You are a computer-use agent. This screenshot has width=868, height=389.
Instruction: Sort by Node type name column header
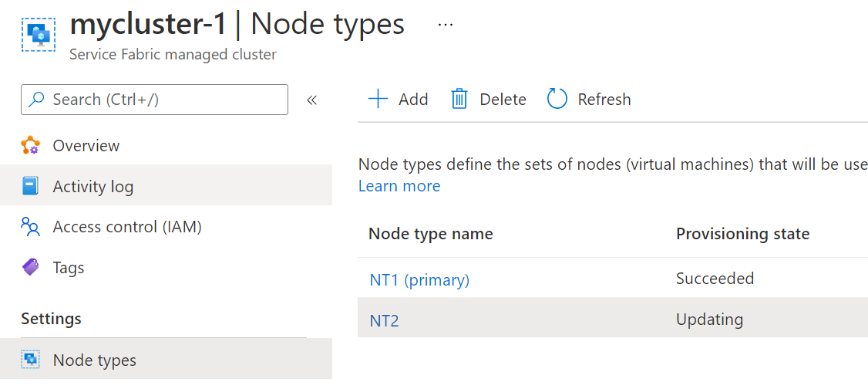431,234
